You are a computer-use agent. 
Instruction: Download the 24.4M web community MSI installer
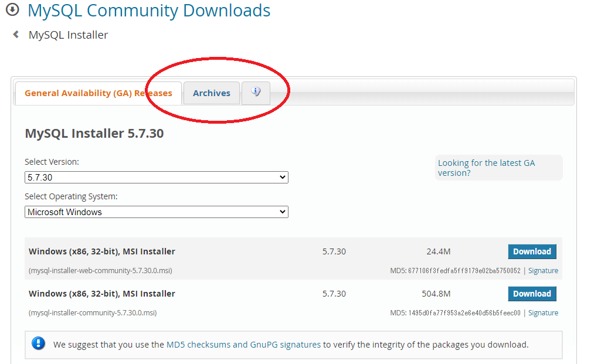(532, 251)
